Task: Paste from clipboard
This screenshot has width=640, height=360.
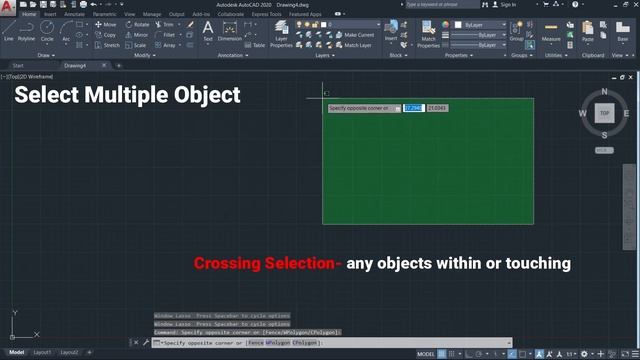Action: click(x=588, y=31)
